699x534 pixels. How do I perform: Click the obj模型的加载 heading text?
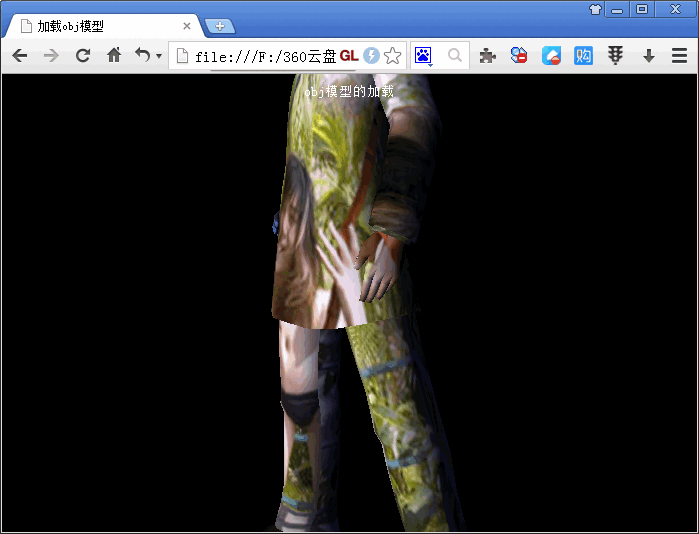point(349,91)
